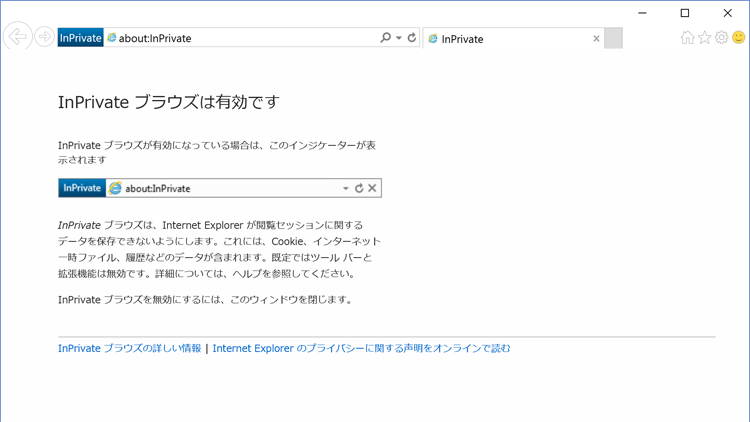
Task: Select the InPrivate browser tab
Action: click(x=513, y=38)
